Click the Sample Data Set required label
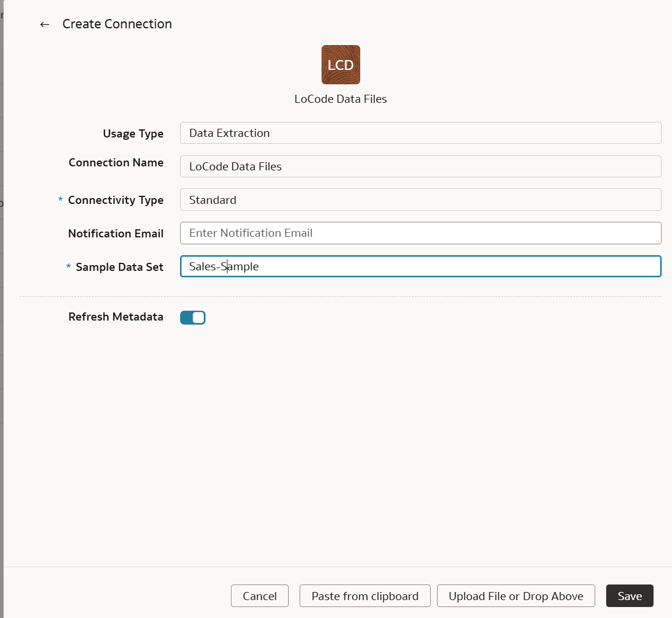Image resolution: width=672 pixels, height=618 pixels. click(114, 267)
